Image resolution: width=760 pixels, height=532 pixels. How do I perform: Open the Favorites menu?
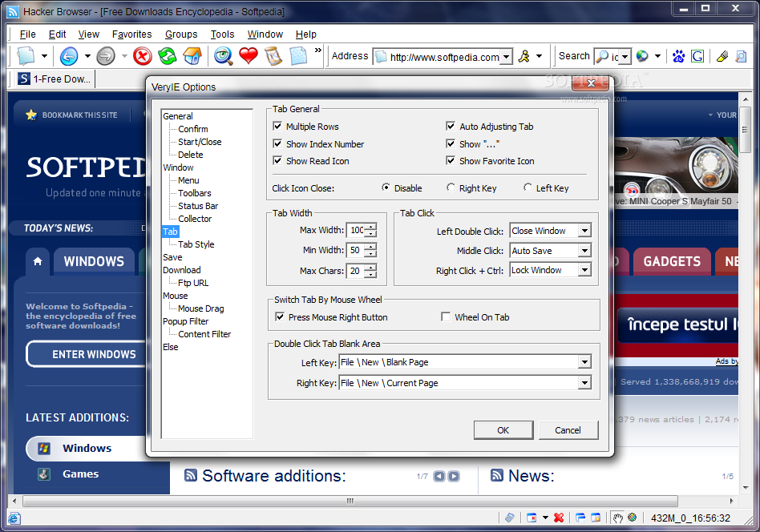click(131, 34)
